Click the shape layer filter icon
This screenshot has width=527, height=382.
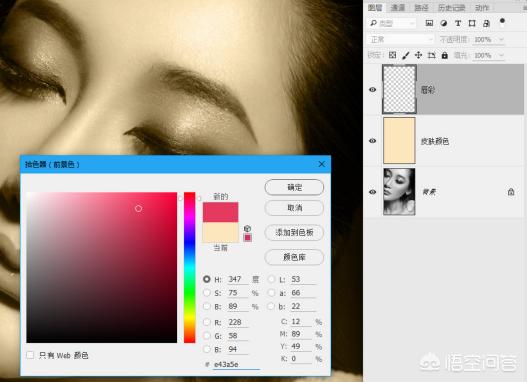click(x=472, y=23)
